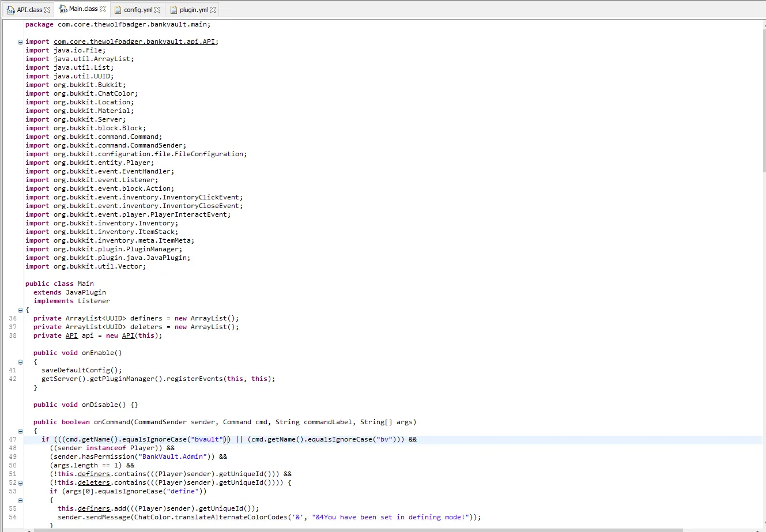The height and width of the screenshot is (532, 766).
Task: Click the underlined API constructor in 'new API(this)'
Action: tap(128, 335)
